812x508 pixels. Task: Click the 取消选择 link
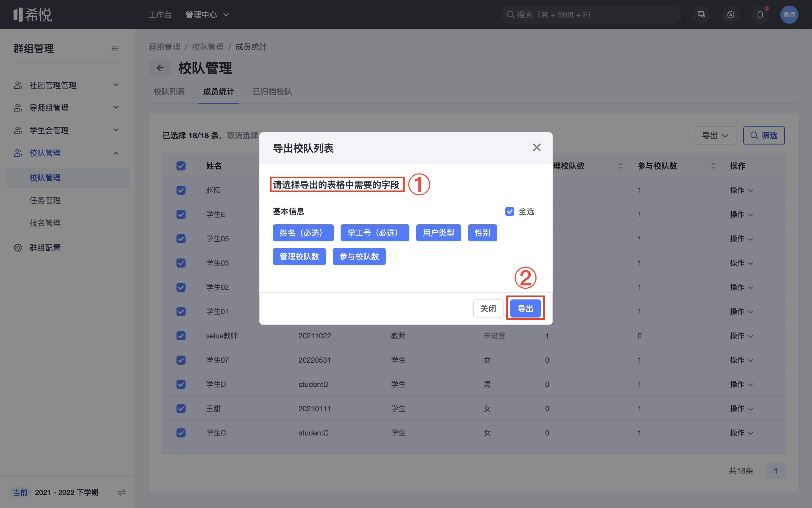click(242, 135)
